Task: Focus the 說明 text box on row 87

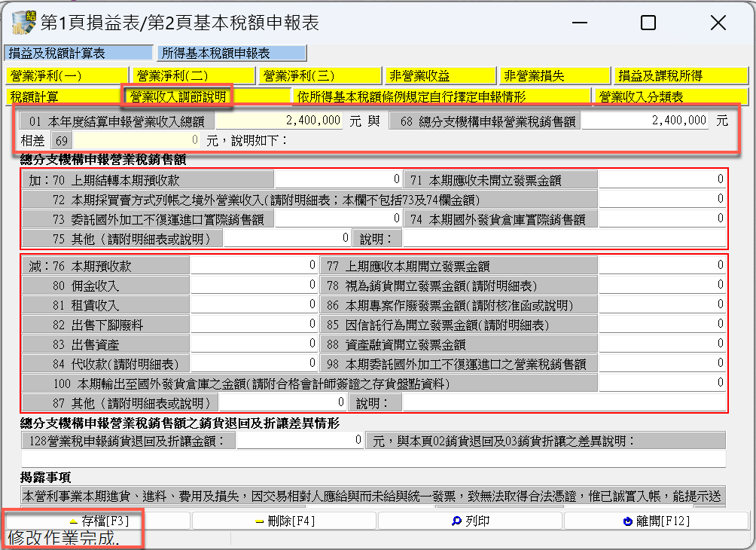Action: pyautogui.click(x=564, y=402)
